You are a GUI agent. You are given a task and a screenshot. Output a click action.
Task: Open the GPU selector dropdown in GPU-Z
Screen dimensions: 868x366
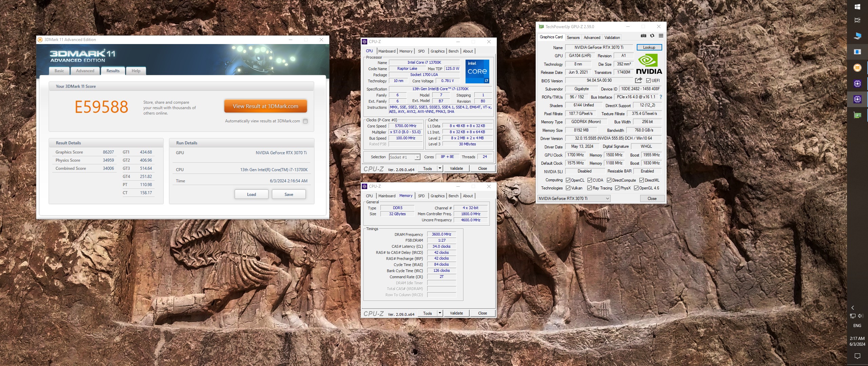[574, 199]
